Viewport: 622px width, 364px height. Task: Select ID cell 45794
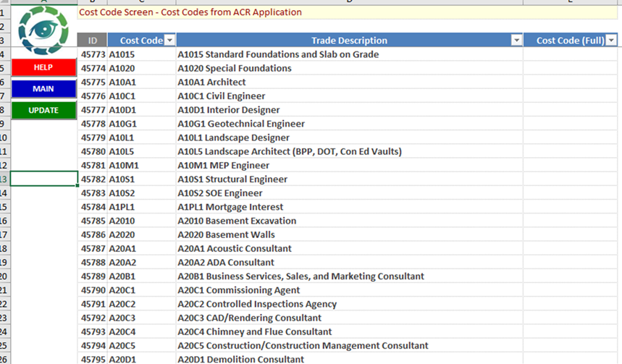click(93, 346)
